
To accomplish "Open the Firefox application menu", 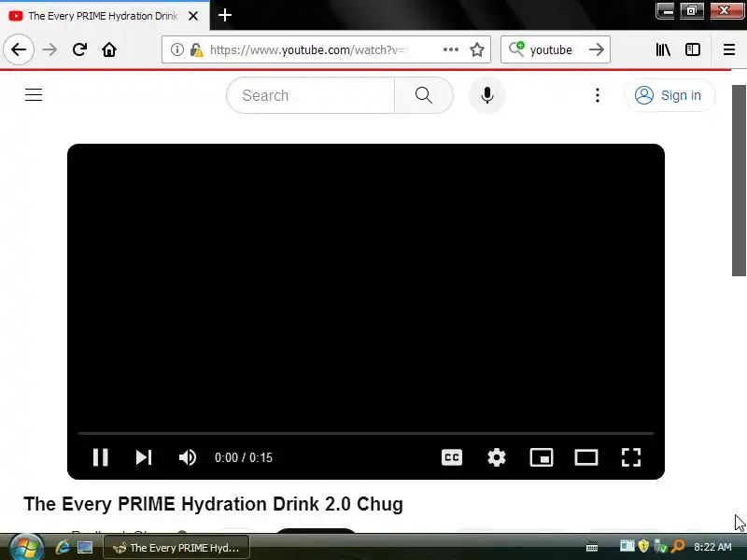I will point(729,49).
